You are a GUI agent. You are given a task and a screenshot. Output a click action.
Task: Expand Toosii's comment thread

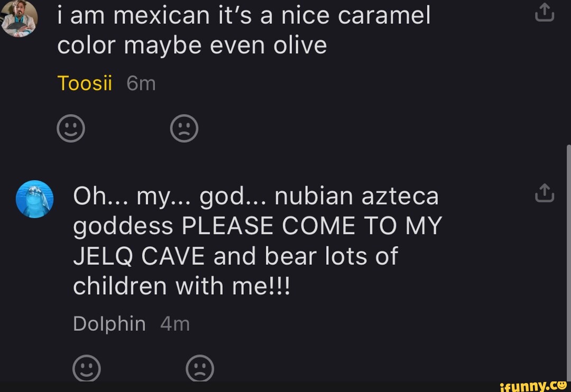point(243,29)
